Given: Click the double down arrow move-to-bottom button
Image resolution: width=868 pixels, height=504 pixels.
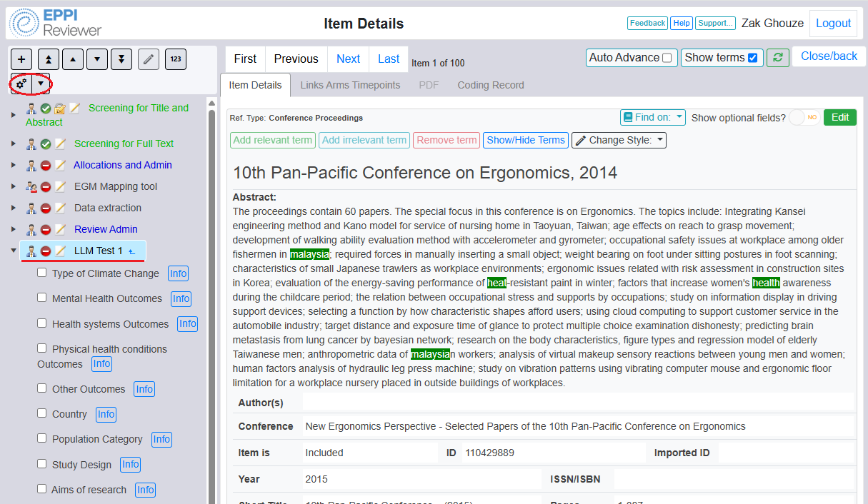Looking at the screenshot, I should click(122, 59).
